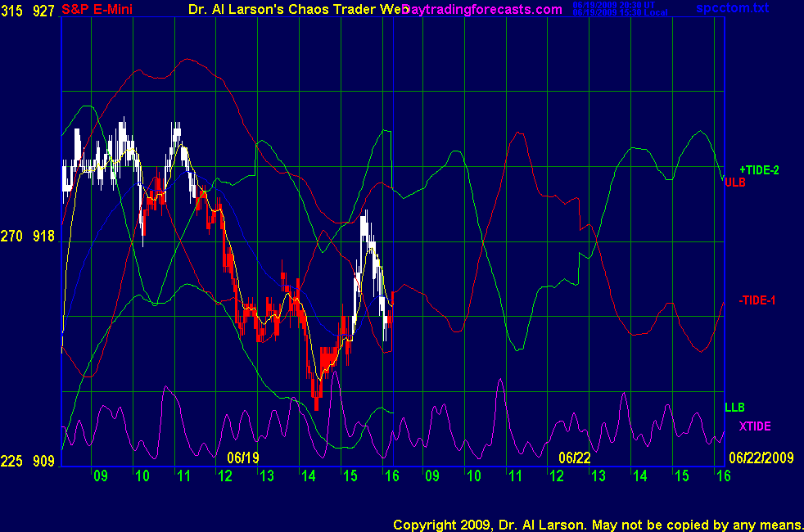Click the red "S&P E-Mini" chart title
Image resolution: width=804 pixels, height=532 pixels.
[x=97, y=9]
